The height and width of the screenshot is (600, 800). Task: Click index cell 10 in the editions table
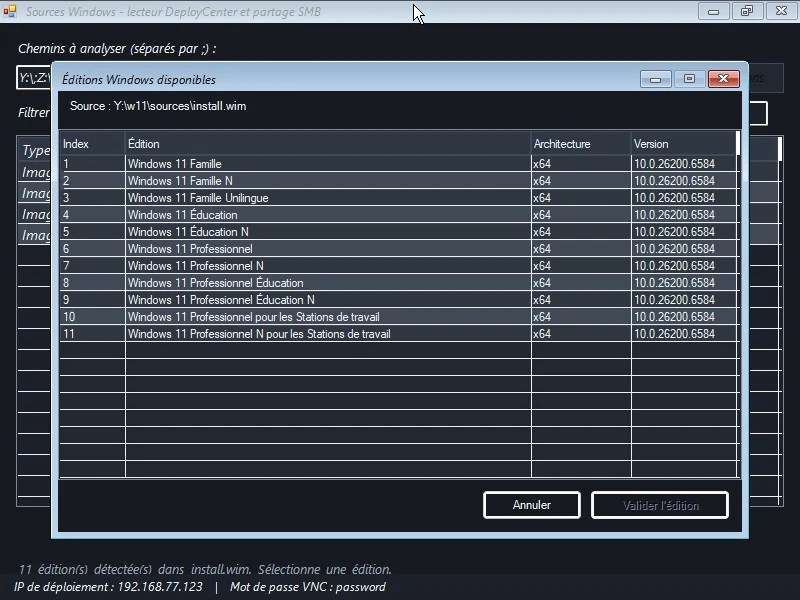(92, 317)
